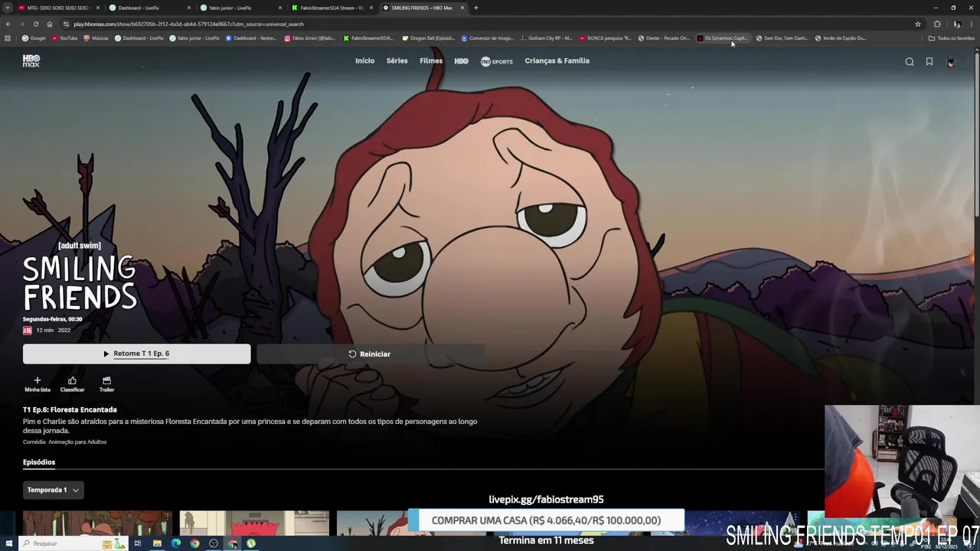Open the Dexter - Pecado Ori... bookmark
980x551 pixels.
[664, 38]
